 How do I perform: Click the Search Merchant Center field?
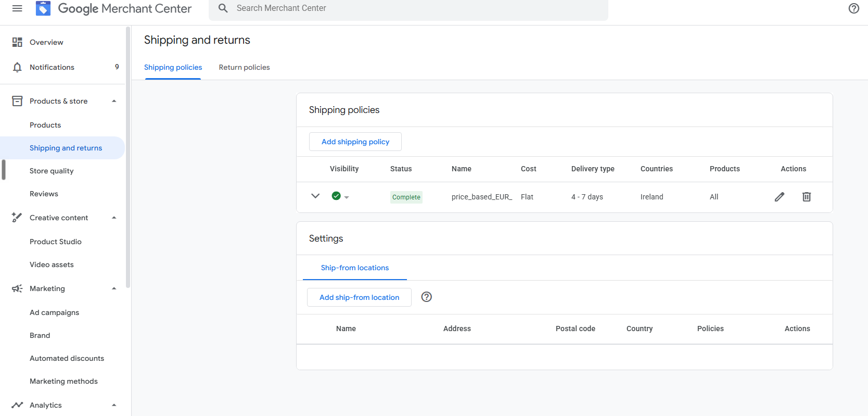coord(409,8)
